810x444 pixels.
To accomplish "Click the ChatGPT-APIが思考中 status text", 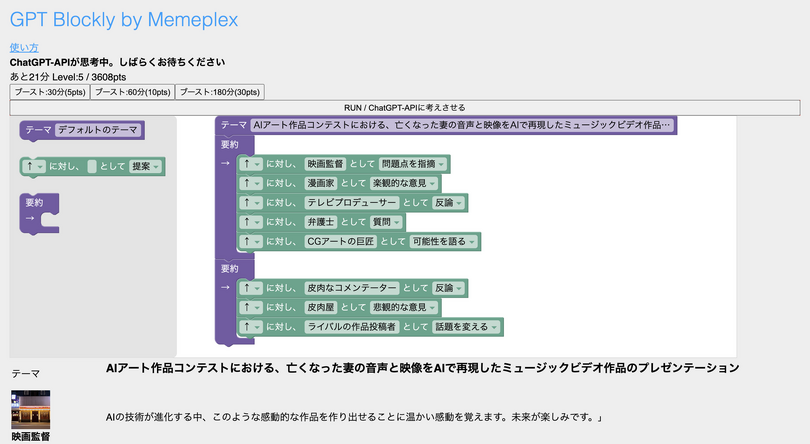I will click(x=117, y=62).
